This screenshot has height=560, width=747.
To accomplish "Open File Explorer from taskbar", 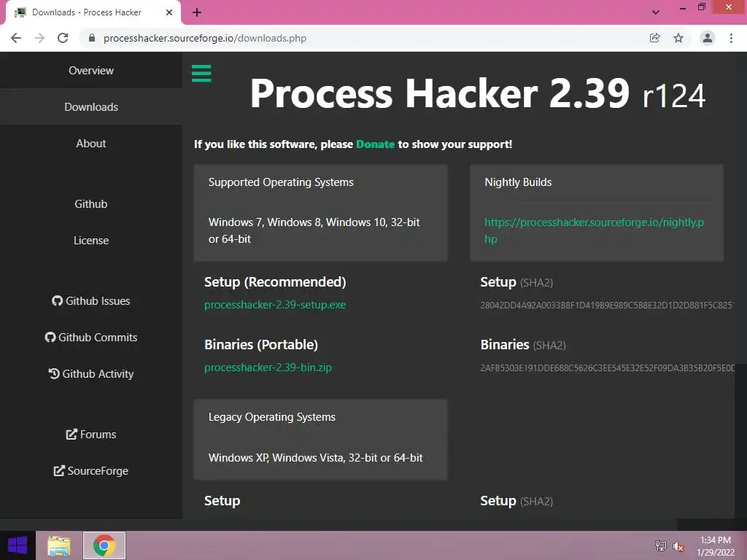I will (59, 545).
